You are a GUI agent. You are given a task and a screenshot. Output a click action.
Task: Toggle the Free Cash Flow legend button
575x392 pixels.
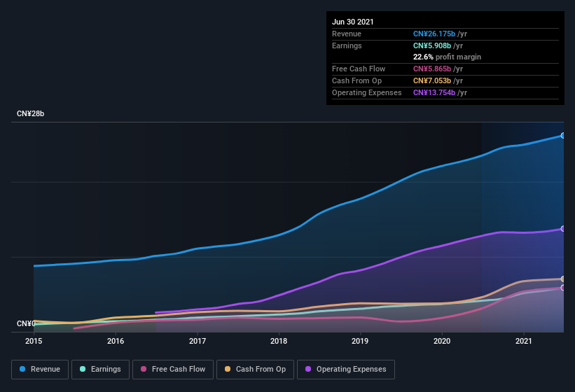(x=173, y=370)
